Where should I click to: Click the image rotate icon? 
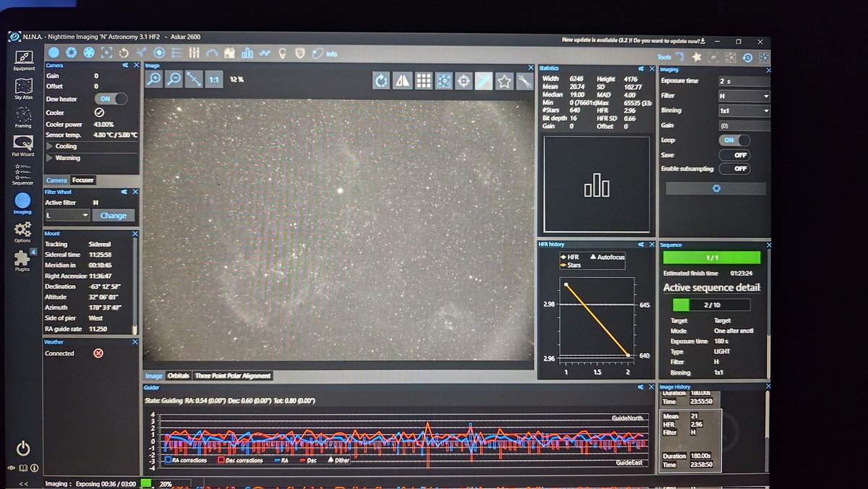click(382, 80)
